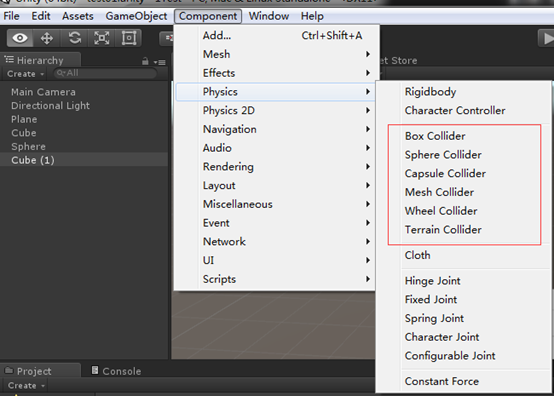Select the Rotate tool
Image resolution: width=554 pixels, height=396 pixels.
coord(75,38)
